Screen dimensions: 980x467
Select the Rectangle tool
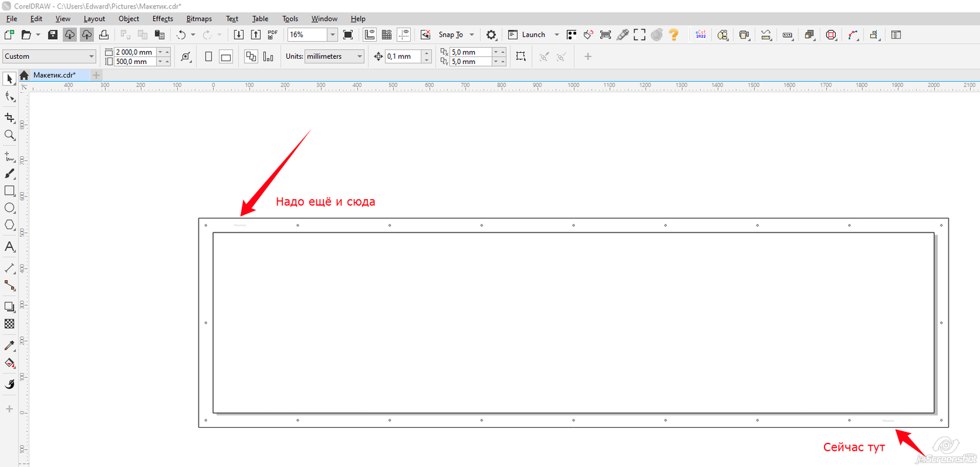pos(10,191)
